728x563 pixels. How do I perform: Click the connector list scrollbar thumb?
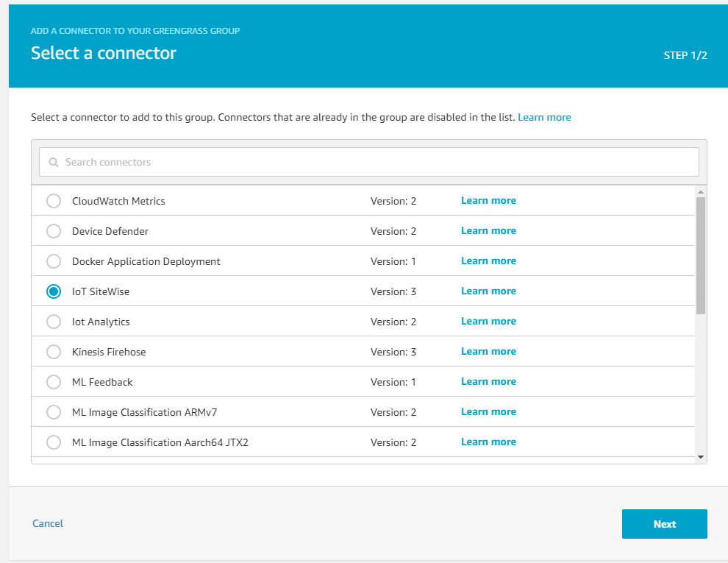[x=701, y=254]
